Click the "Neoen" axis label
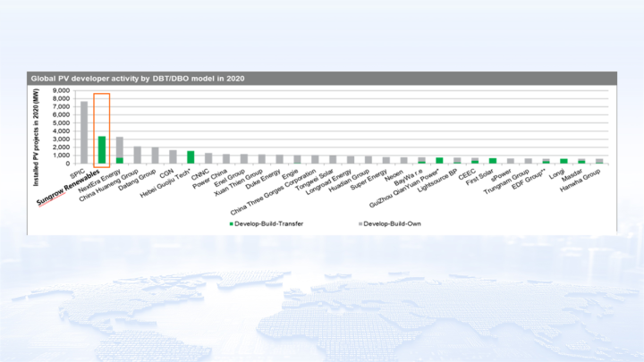The image size is (644, 362). click(x=394, y=176)
